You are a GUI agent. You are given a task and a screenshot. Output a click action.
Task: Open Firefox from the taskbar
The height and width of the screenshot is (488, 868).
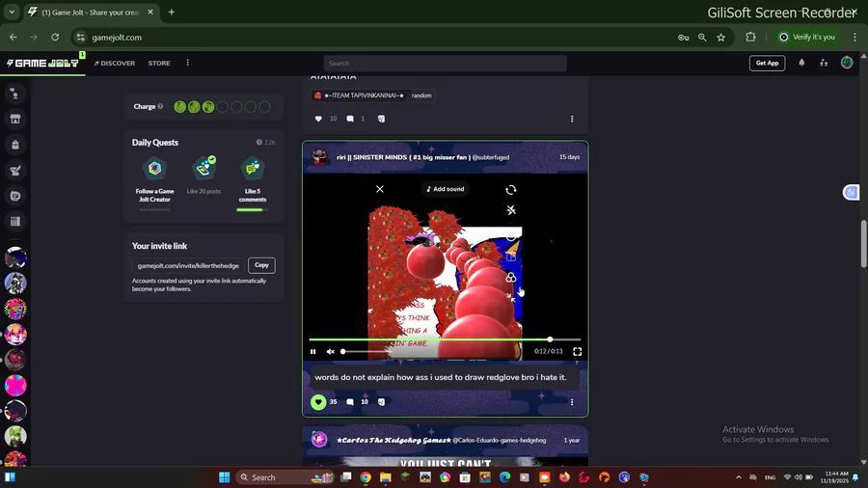pyautogui.click(x=564, y=477)
